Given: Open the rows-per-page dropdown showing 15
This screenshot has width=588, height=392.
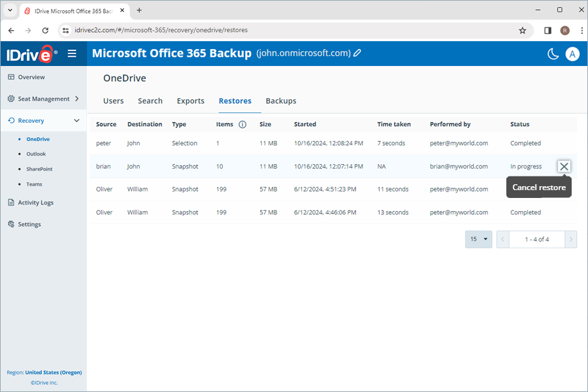Looking at the screenshot, I should (x=479, y=239).
